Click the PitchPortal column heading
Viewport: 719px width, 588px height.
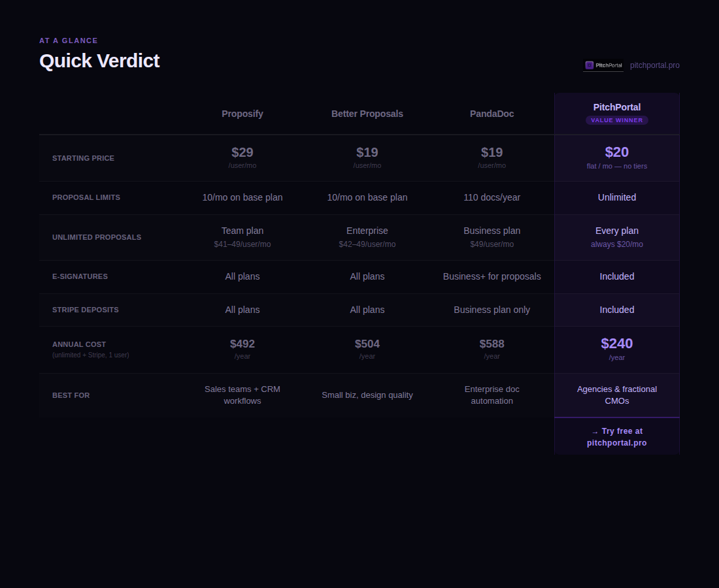[x=617, y=107]
